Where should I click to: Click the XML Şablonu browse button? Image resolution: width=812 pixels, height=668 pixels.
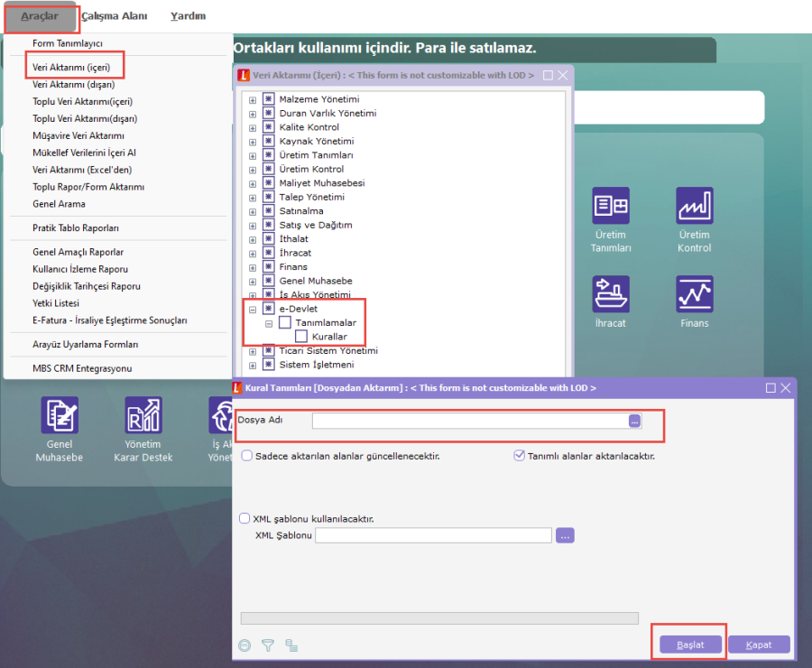point(565,535)
